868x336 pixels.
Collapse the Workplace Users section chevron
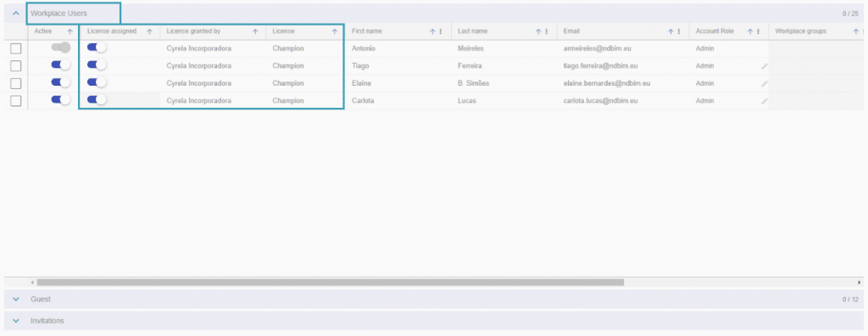coord(15,13)
